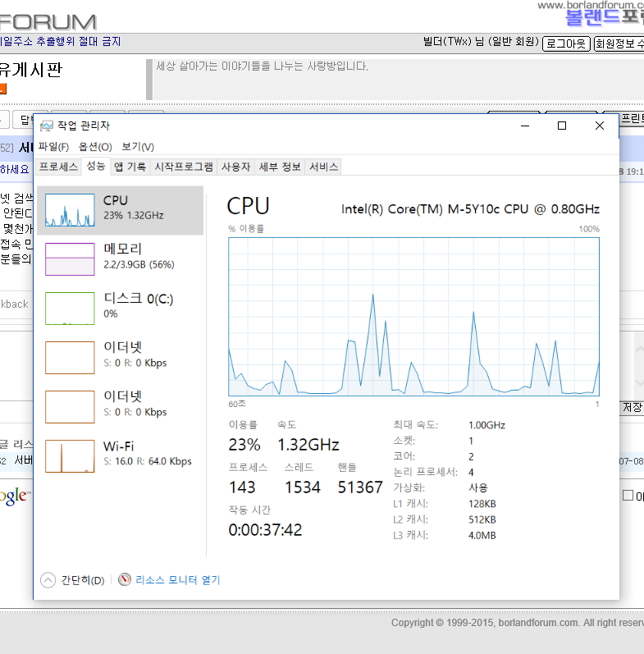Click the Task Manager title bar icon
Screen dimensions: 644x654
point(47,126)
